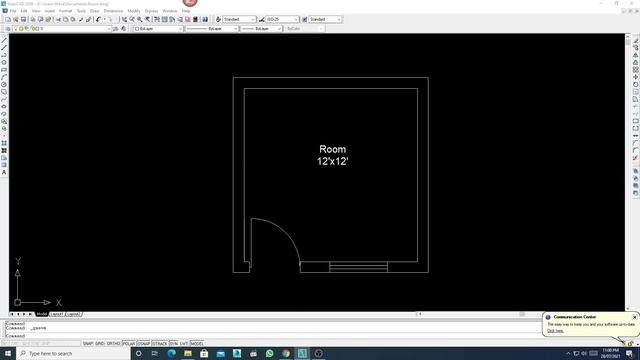The width and height of the screenshot is (640, 360).
Task: Open the Windows Start menu
Action: pyautogui.click(x=8, y=353)
